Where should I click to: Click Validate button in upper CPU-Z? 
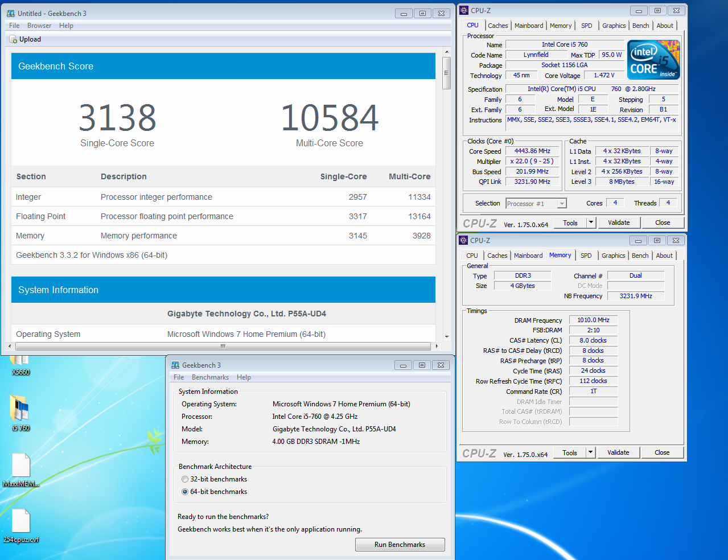[x=619, y=223]
